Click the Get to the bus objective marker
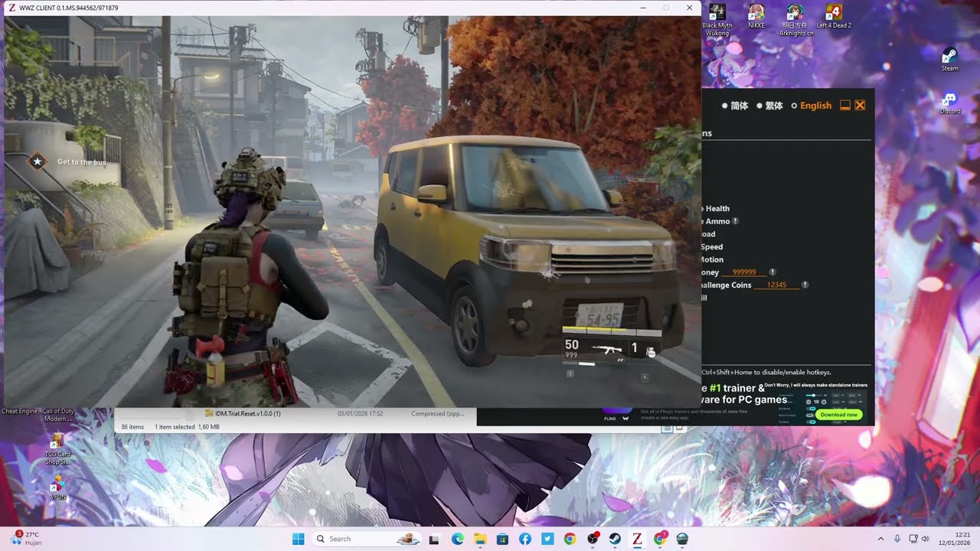This screenshot has width=980, height=551. coord(37,161)
